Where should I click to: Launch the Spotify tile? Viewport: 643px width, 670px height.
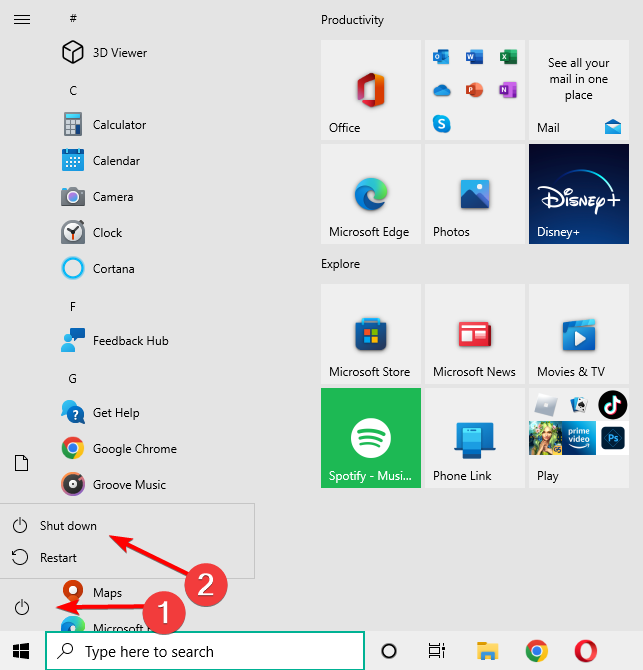(371, 438)
